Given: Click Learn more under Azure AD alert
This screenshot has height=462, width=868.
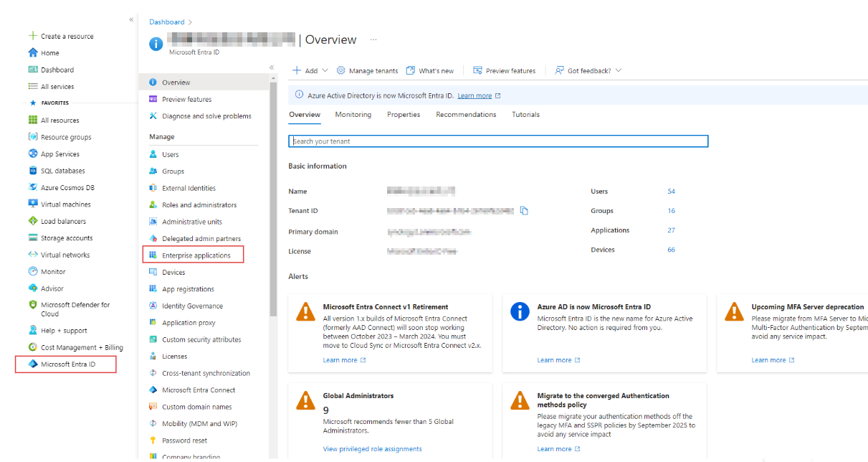Looking at the screenshot, I should tap(555, 360).
